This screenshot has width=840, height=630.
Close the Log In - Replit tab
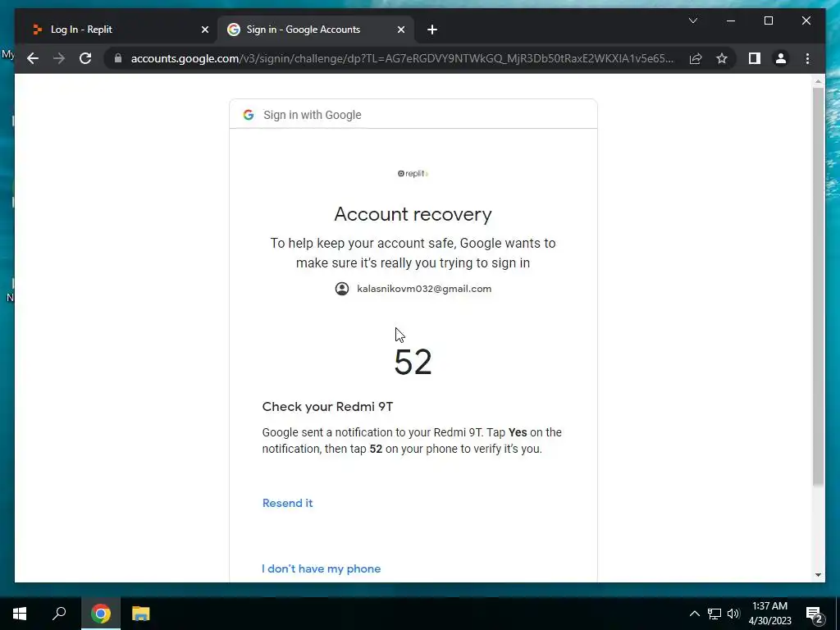(x=204, y=30)
